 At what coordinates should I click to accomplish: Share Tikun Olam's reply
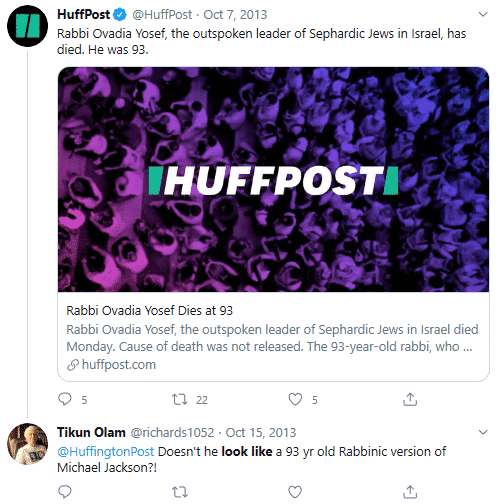410,492
